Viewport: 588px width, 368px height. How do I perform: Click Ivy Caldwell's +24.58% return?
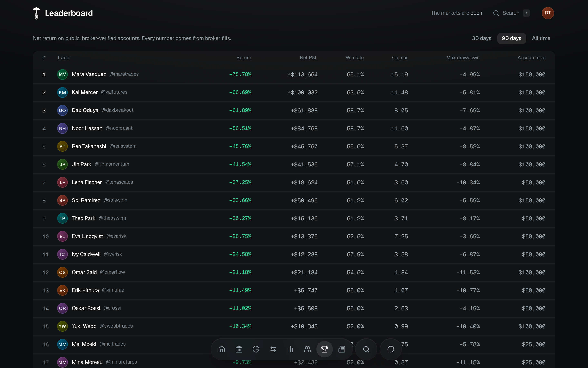click(x=240, y=254)
